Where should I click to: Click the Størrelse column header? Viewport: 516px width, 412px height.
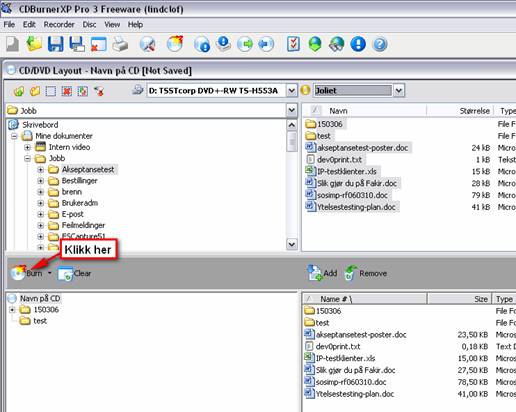pyautogui.click(x=460, y=111)
